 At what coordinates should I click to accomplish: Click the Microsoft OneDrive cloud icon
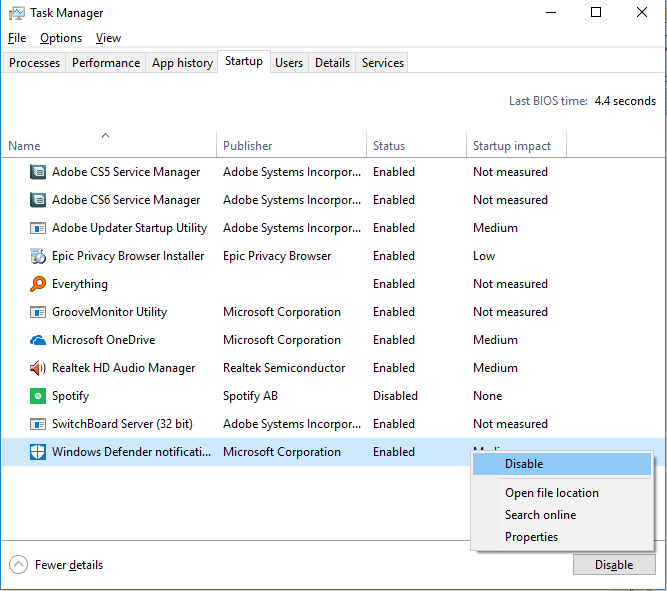click(x=38, y=340)
